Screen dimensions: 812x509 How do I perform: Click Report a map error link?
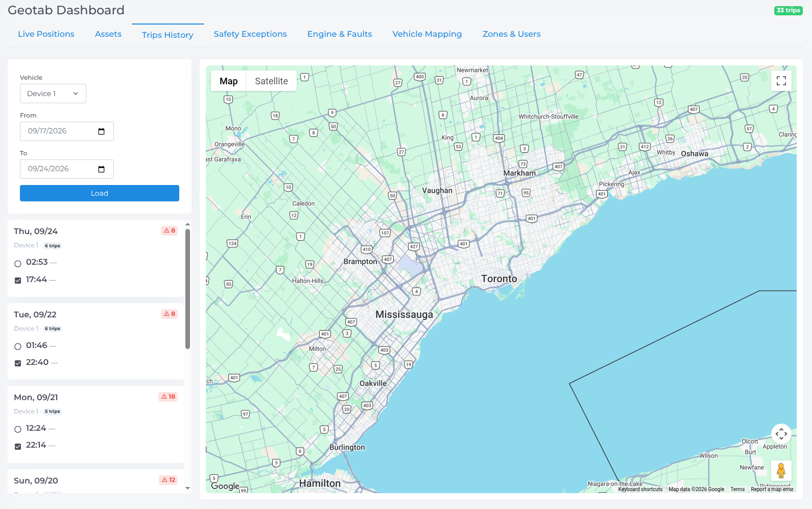772,489
